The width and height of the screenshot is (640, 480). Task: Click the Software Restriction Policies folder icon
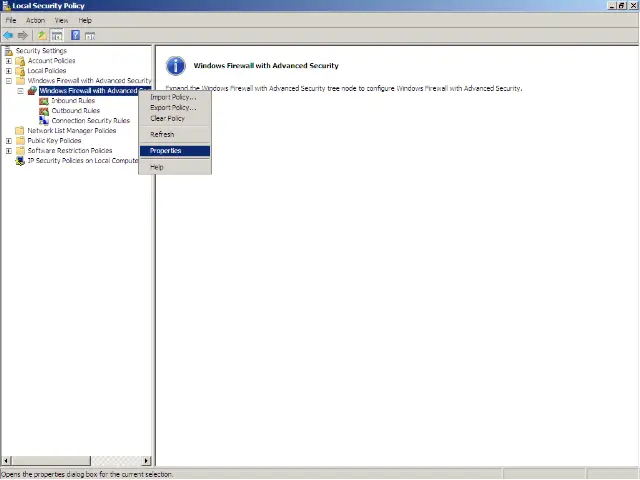pyautogui.click(x=20, y=151)
